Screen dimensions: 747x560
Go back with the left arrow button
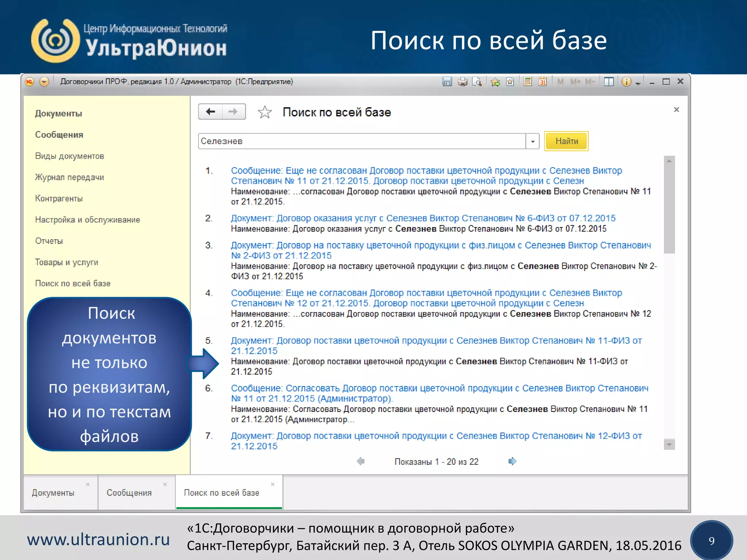(x=210, y=112)
